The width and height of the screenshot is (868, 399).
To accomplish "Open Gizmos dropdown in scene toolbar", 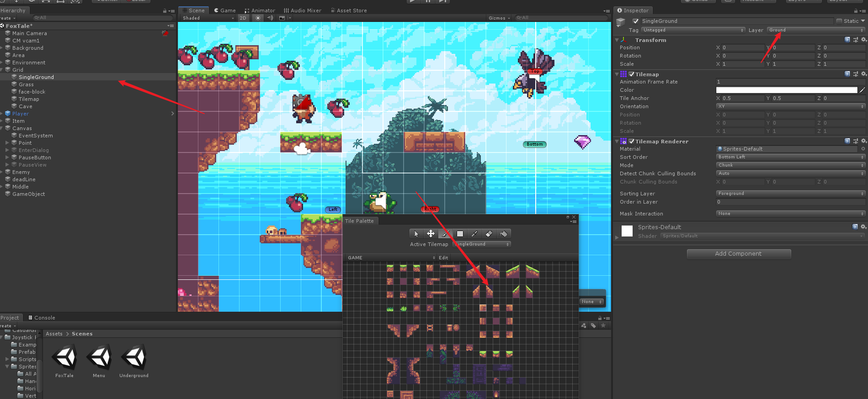I will pos(499,18).
